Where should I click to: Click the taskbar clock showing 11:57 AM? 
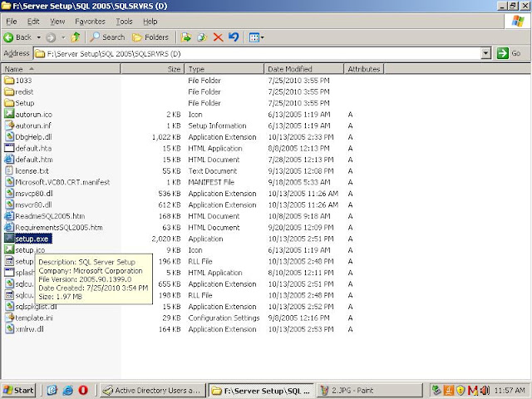click(510, 391)
